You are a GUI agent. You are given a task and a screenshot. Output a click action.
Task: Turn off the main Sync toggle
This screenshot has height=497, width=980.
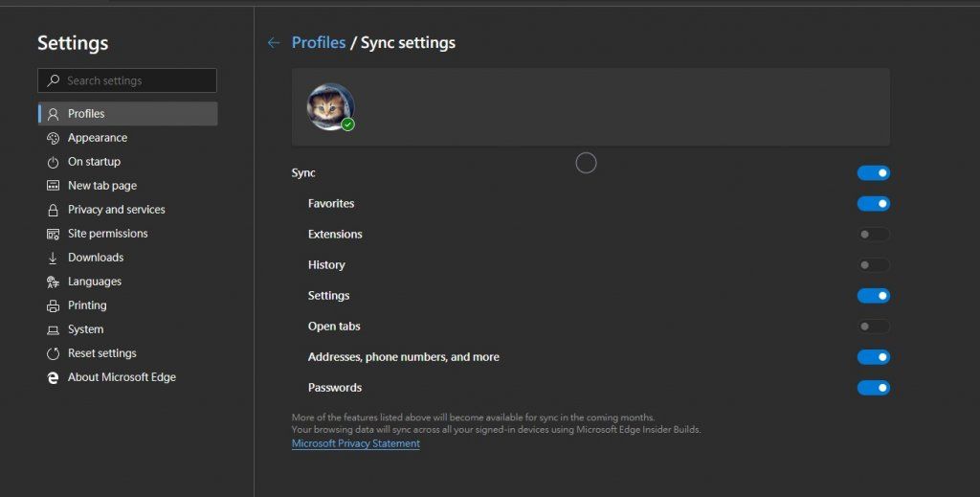(873, 172)
